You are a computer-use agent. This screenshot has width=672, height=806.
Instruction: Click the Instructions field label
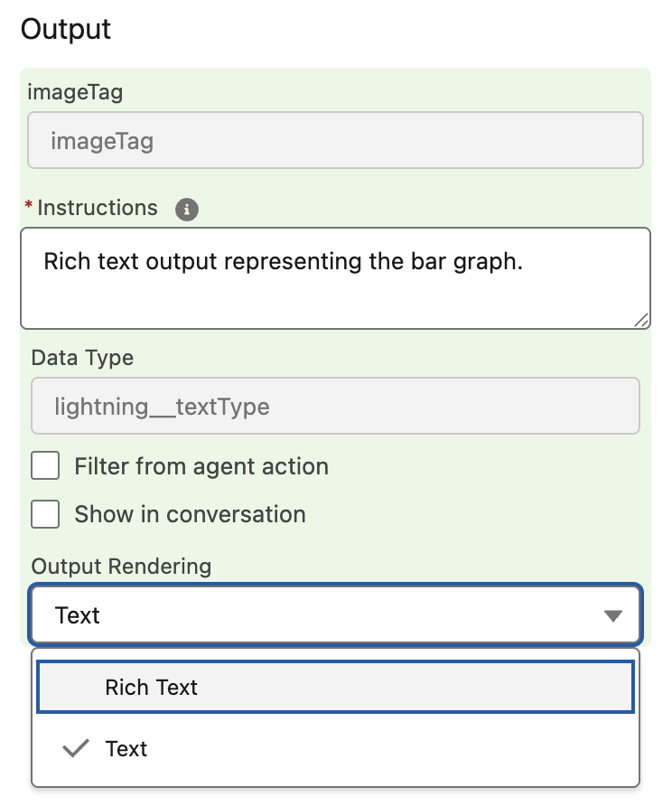[98, 208]
